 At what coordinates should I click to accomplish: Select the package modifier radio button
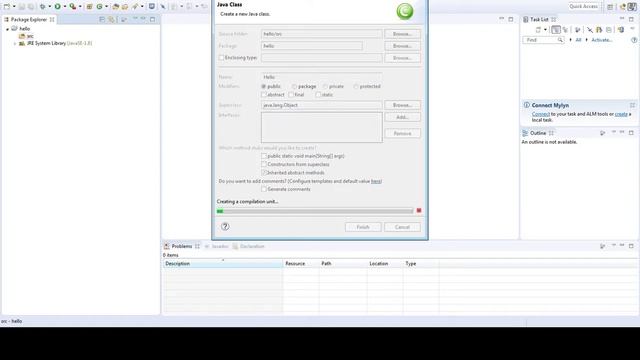[294, 87]
